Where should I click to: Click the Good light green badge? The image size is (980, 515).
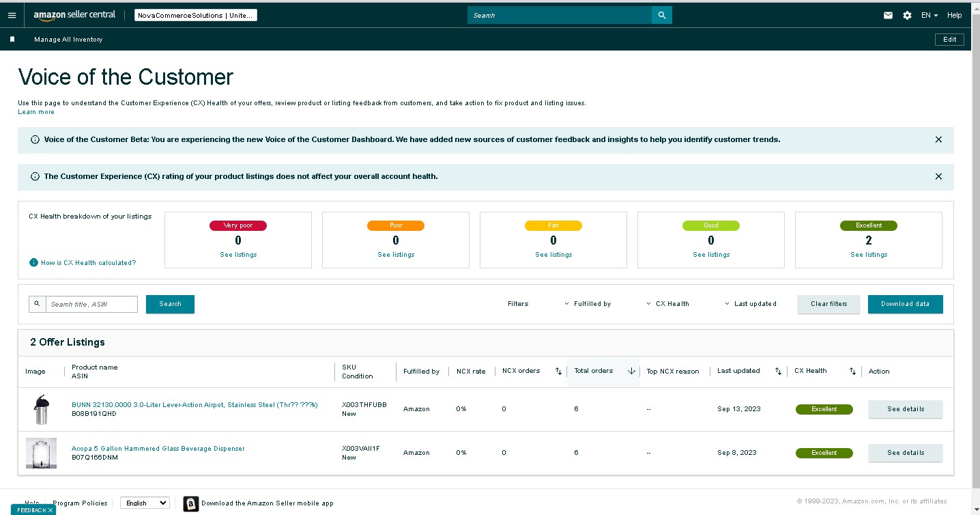[x=711, y=225]
